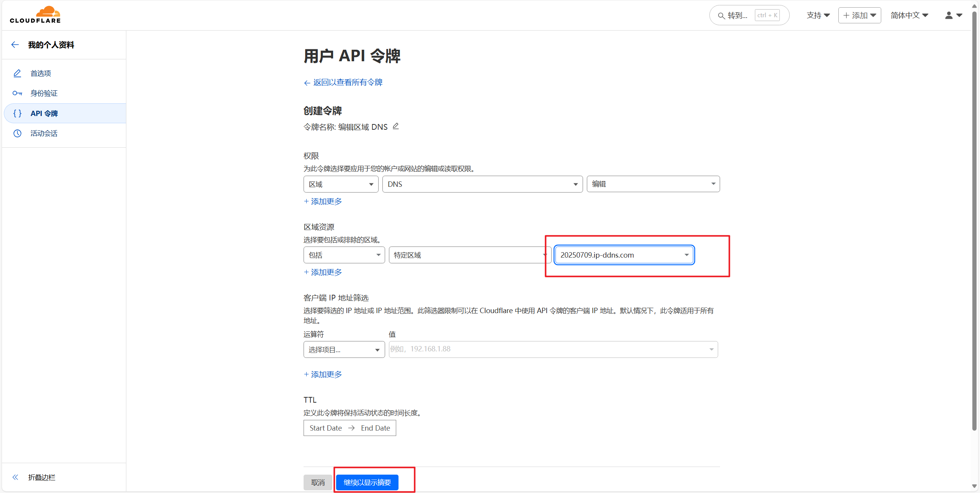Screen dimensions: 980x493
Task: Click the 取消 button
Action: [x=318, y=482]
